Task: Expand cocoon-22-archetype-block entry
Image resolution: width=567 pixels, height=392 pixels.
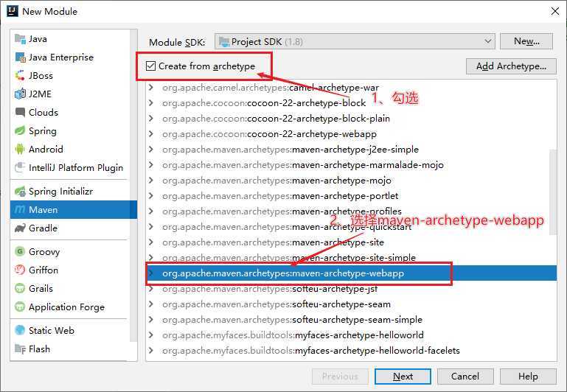Action: click(x=151, y=103)
